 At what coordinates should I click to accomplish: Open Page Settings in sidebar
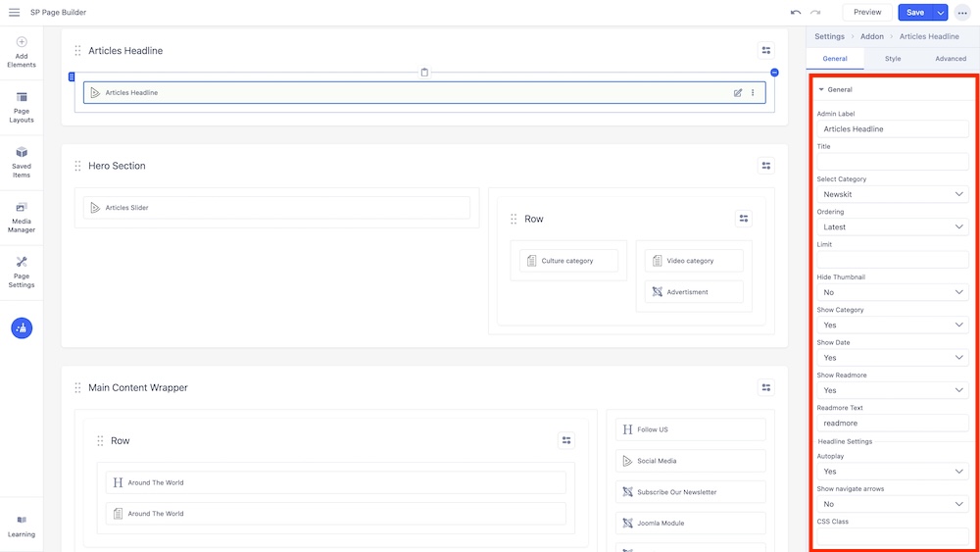22,272
